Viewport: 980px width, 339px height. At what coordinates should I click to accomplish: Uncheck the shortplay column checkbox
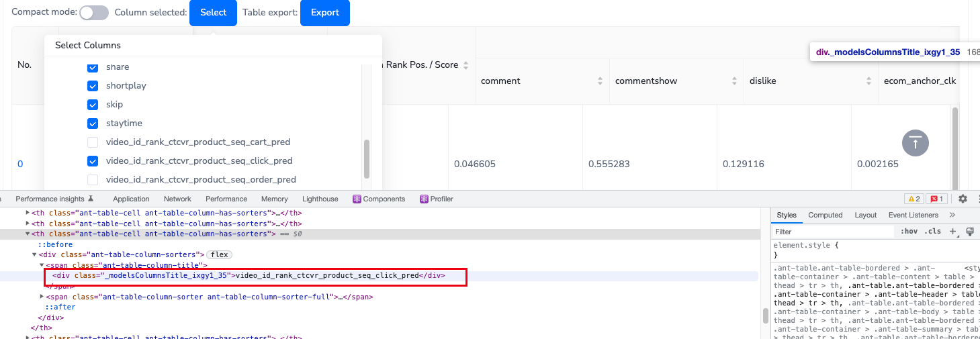[x=93, y=86]
